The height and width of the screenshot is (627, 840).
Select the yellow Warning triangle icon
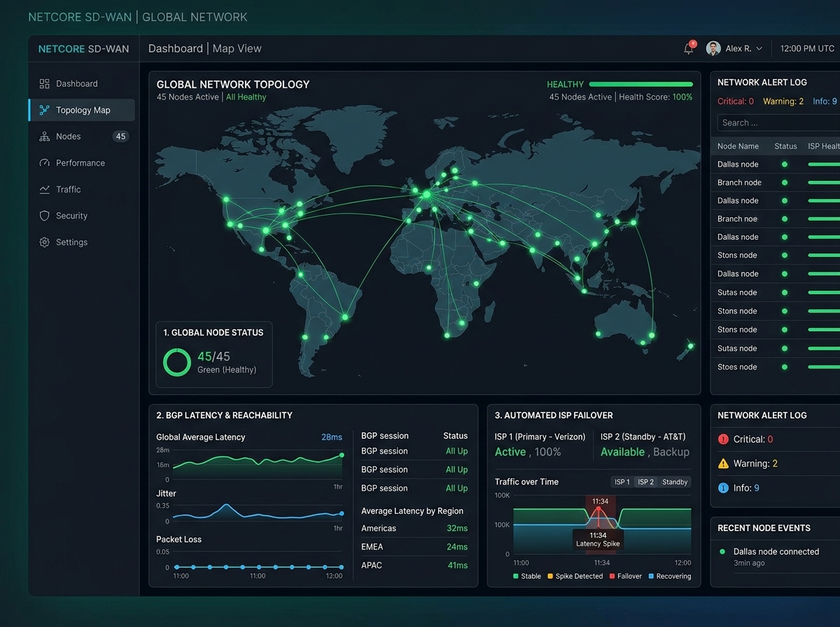(723, 463)
